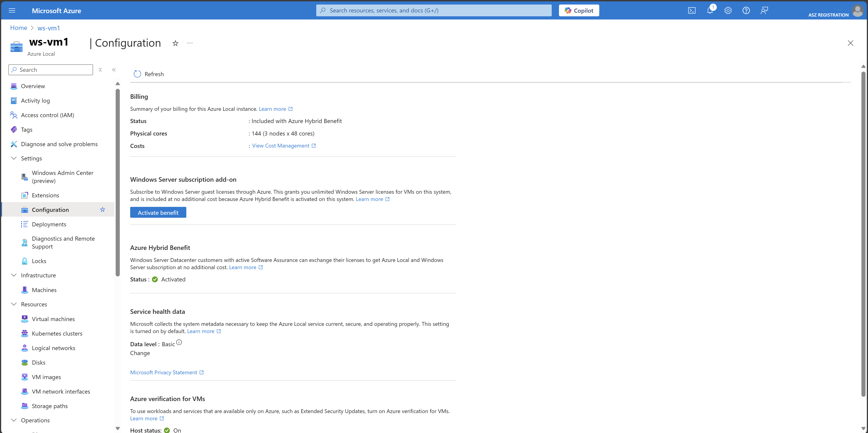The width and height of the screenshot is (868, 433).
Task: Open the feedback icon in header
Action: (x=764, y=10)
